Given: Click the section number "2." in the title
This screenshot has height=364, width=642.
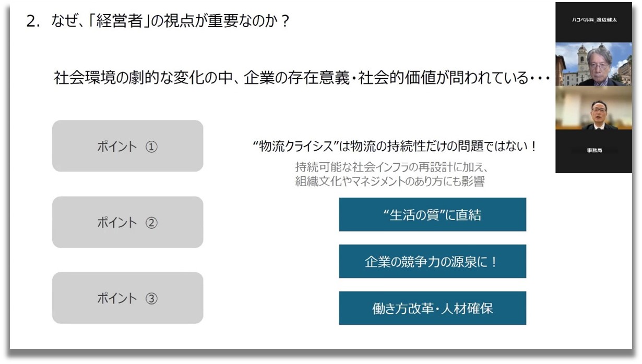Looking at the screenshot, I should coord(33,22).
